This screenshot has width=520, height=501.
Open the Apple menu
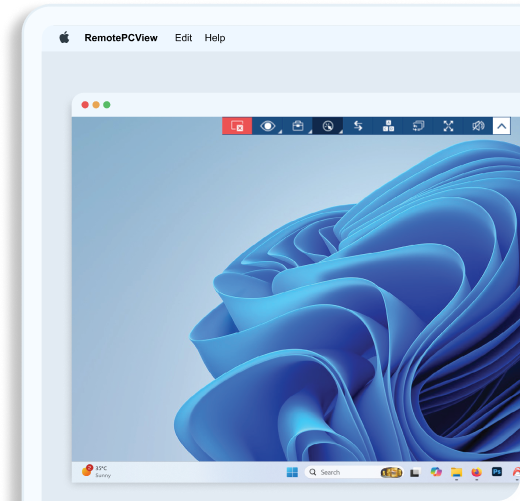tap(64, 37)
